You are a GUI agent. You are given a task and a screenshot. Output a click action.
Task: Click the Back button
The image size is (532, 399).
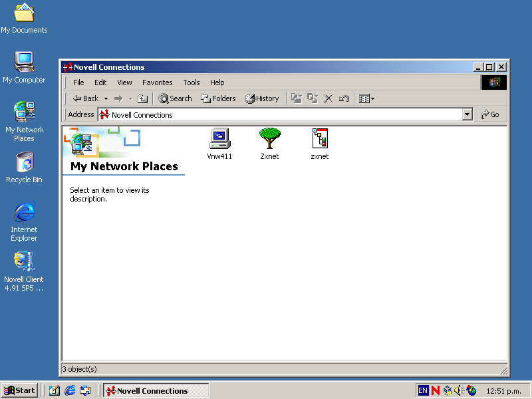(86, 98)
